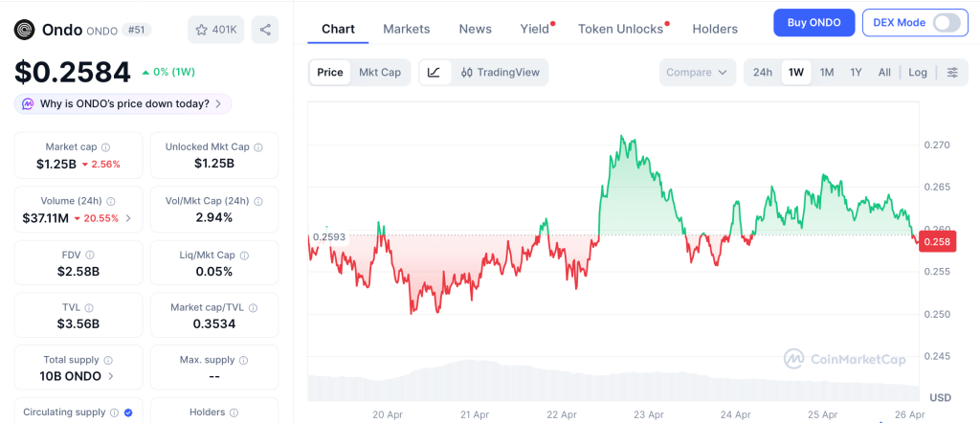Expand Total supply 10B ONDO chevron
This screenshot has width=980, height=423.
[x=111, y=376]
